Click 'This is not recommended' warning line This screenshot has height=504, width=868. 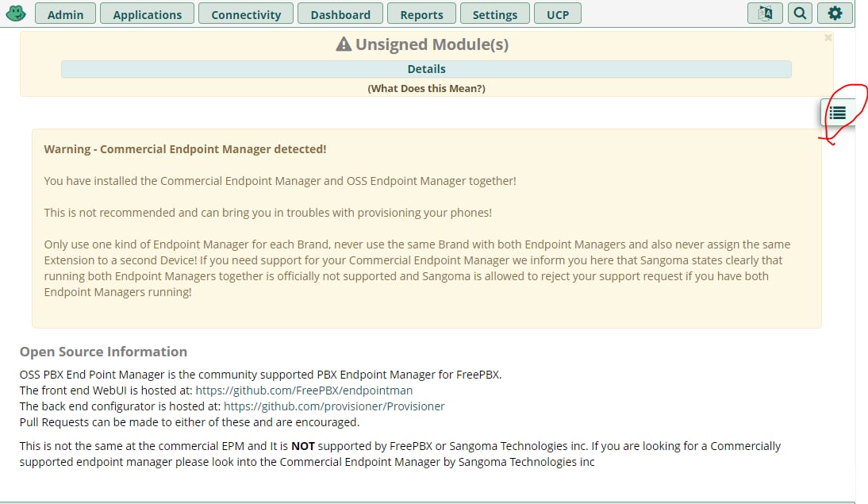pyautogui.click(x=268, y=213)
